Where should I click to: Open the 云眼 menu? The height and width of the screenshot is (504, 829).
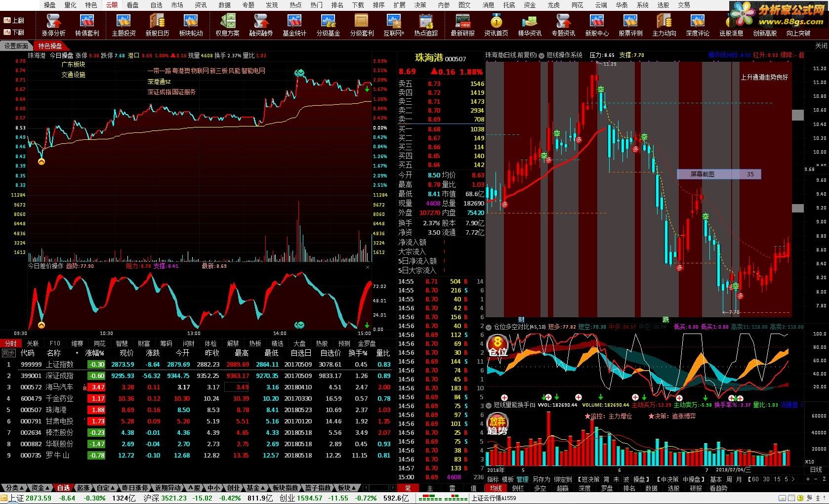click(112, 5)
